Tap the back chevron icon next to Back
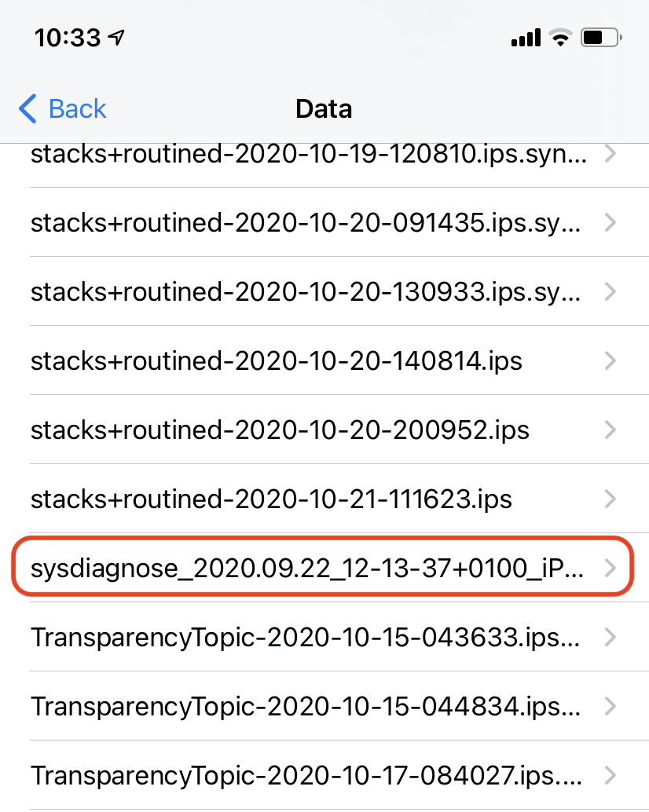The height and width of the screenshot is (812, 649). click(x=26, y=109)
